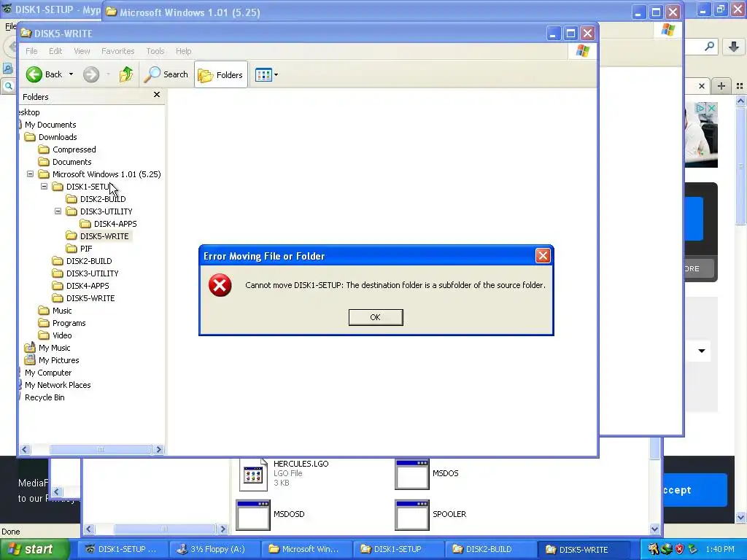The height and width of the screenshot is (560, 747).
Task: Close the ad with its X icon
Action: (x=711, y=108)
